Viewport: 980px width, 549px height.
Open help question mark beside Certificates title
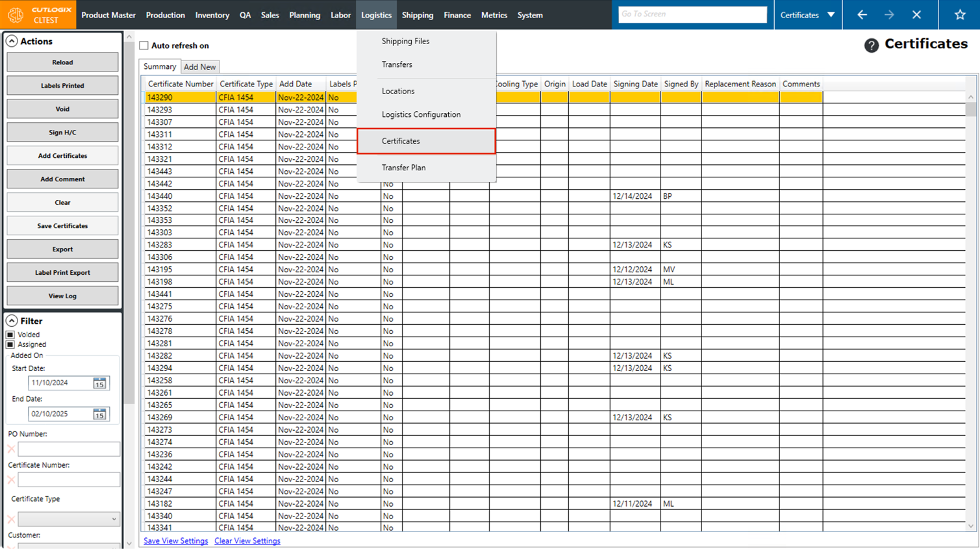(x=871, y=45)
